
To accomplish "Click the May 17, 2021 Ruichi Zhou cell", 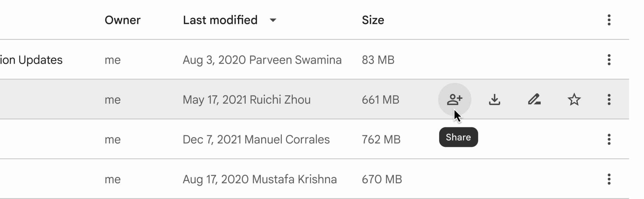I will pos(246,100).
